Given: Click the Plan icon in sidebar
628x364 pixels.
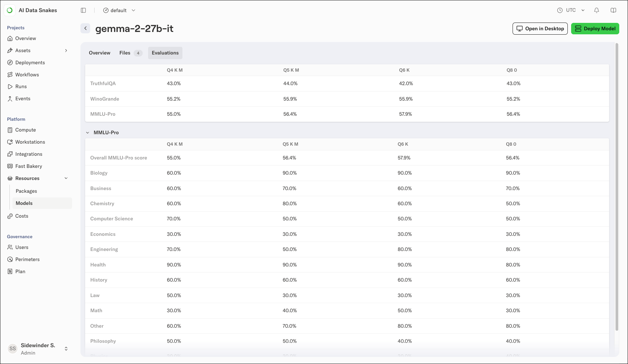Looking at the screenshot, I should 10,271.
